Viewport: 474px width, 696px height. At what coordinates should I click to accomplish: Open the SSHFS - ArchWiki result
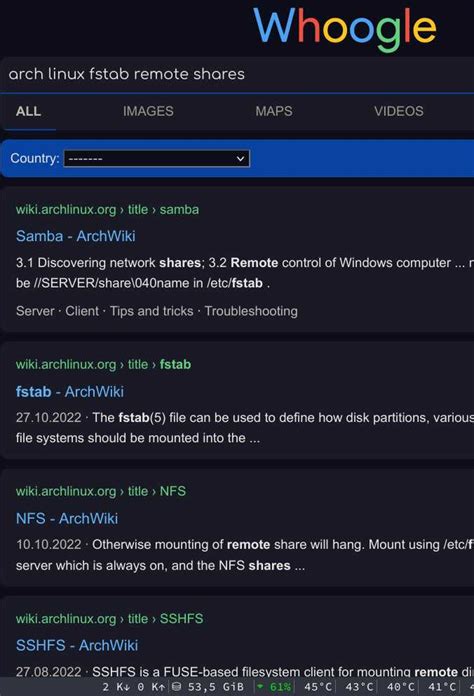[x=77, y=645]
